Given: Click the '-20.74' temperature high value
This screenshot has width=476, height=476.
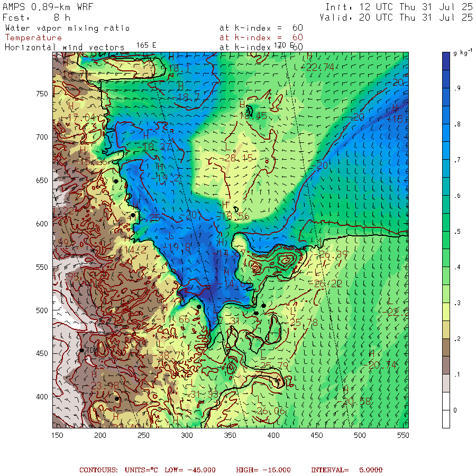Looking at the screenshot, I should tap(380, 365).
